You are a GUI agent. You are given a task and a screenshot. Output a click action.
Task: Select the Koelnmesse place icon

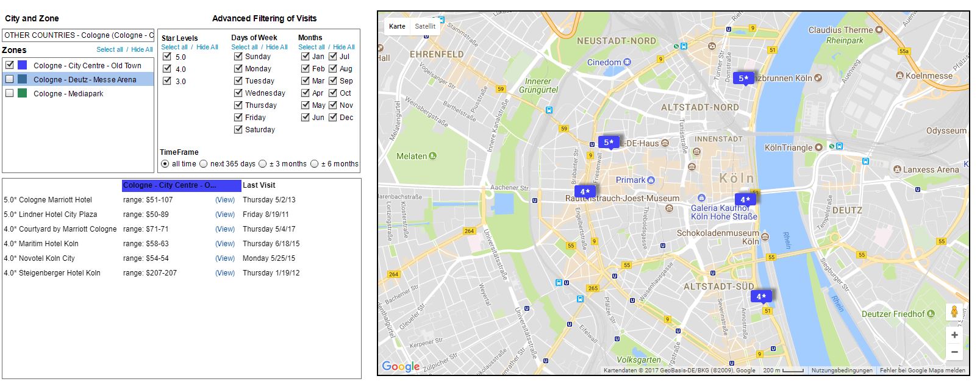pos(900,76)
